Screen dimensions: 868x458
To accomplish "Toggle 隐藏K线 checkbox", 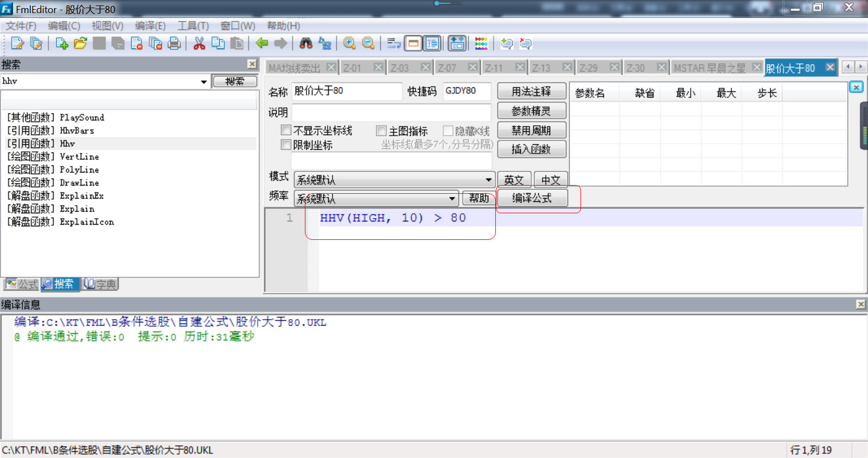I will click(448, 131).
